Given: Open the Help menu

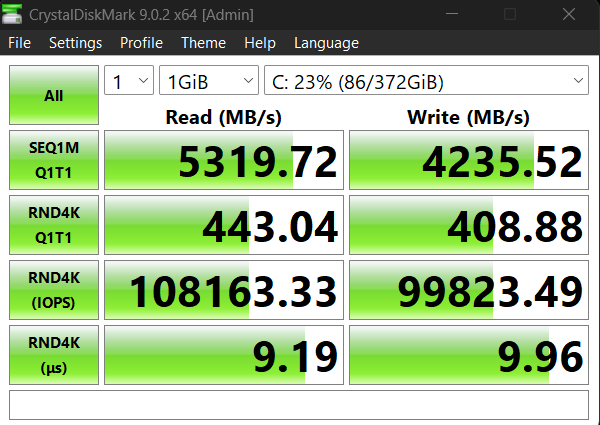Looking at the screenshot, I should [260, 42].
